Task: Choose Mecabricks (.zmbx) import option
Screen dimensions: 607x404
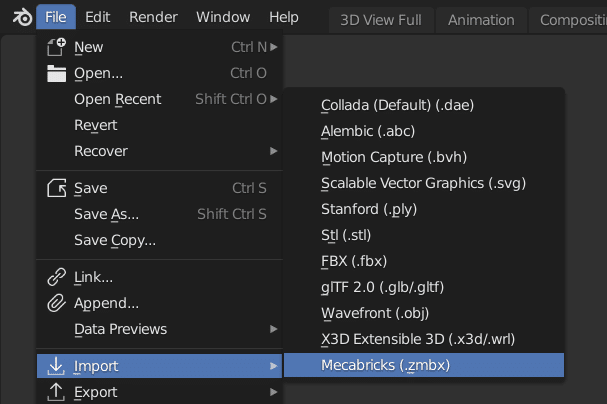Action: point(385,365)
